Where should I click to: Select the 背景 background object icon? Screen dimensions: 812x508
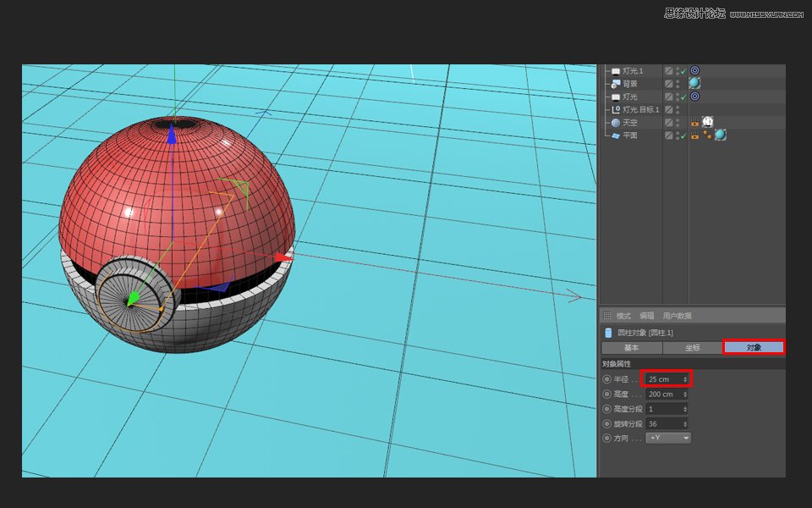(x=615, y=84)
